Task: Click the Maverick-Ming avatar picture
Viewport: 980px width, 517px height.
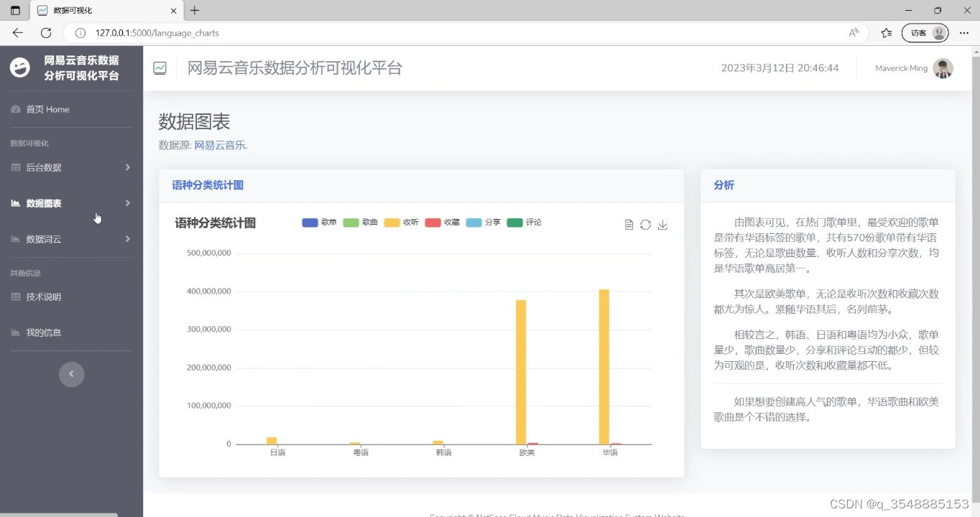Action: (943, 68)
